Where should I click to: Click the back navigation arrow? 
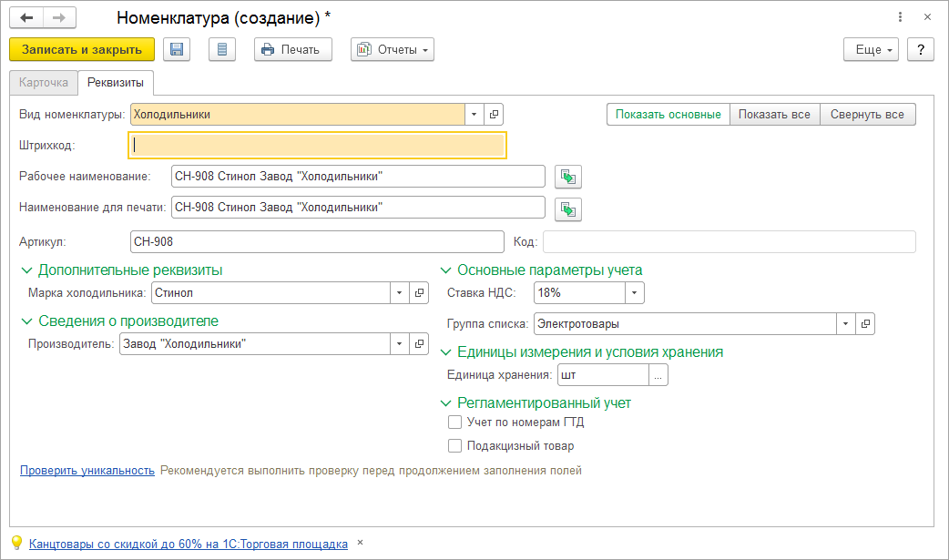26,17
